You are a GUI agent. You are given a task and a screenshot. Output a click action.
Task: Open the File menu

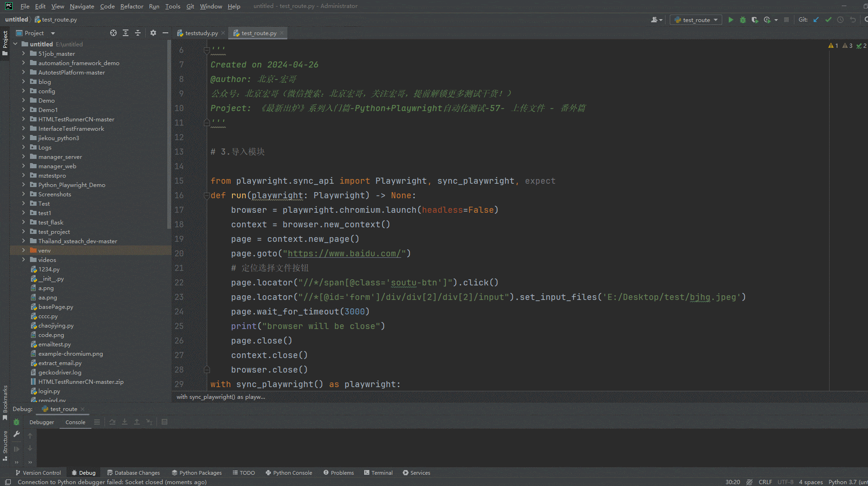pyautogui.click(x=25, y=6)
